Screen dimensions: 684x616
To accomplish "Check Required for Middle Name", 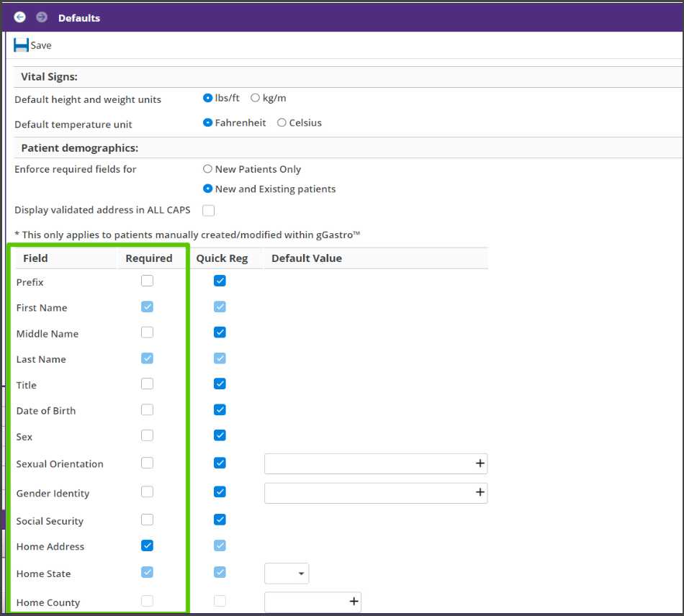I will 147,332.
